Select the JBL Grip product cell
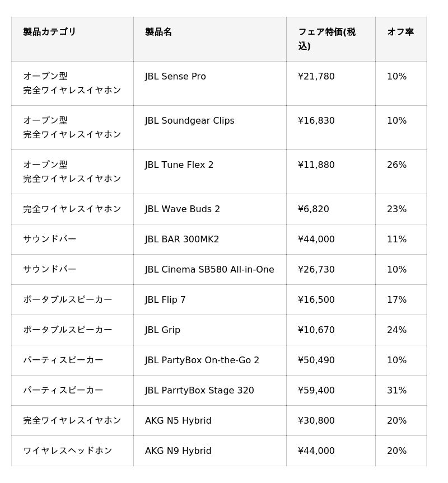This screenshot has width=448, height=483. click(x=162, y=330)
